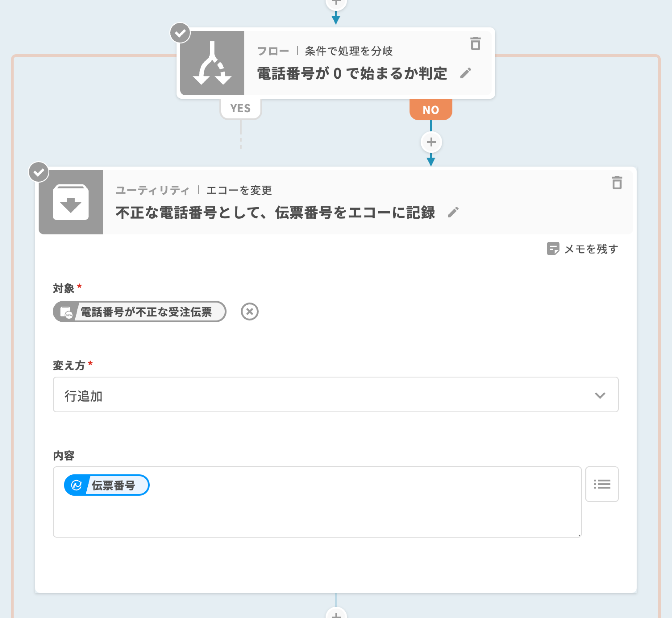The width and height of the screenshot is (672, 618).
Task: Open the 変え方 dropdown showing 行追加
Action: coord(335,395)
